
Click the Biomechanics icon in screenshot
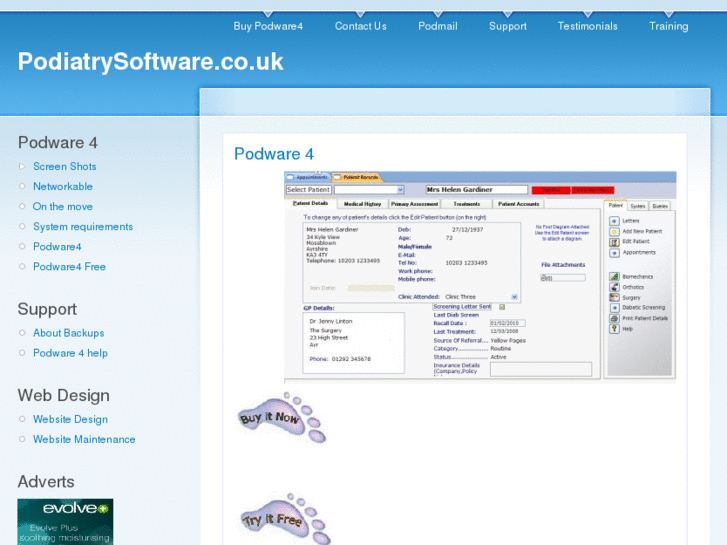[614, 276]
